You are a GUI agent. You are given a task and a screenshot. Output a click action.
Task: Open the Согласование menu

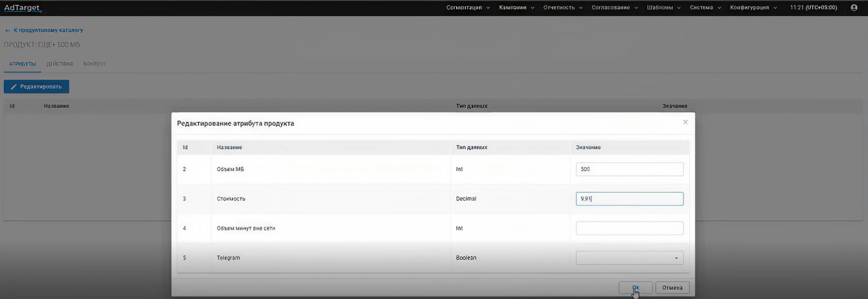(614, 8)
